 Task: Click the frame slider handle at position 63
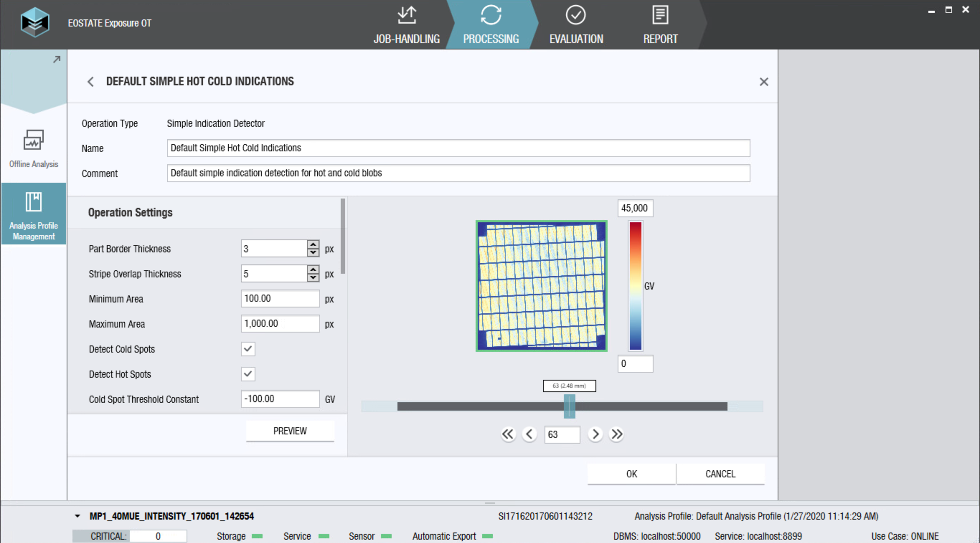(x=569, y=406)
